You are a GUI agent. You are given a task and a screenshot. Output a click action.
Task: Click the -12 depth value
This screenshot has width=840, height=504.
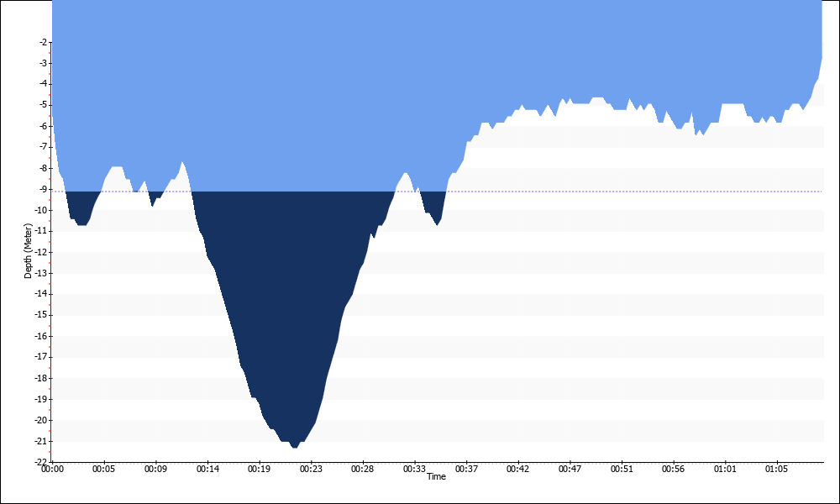click(41, 252)
